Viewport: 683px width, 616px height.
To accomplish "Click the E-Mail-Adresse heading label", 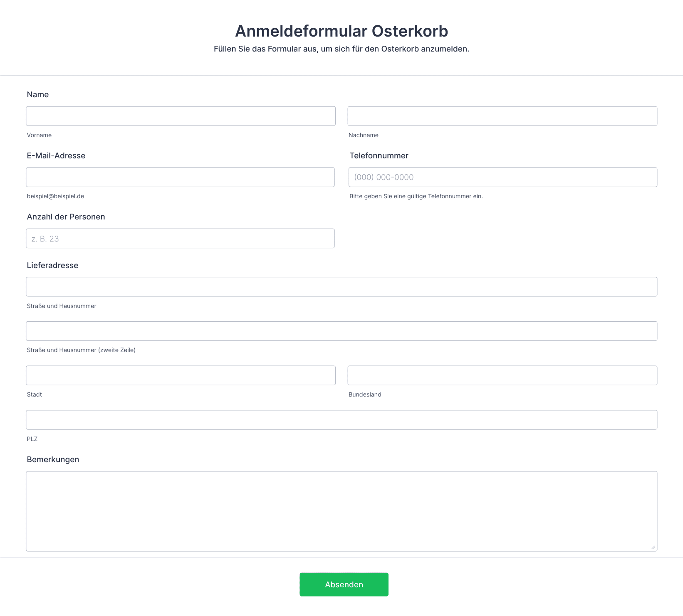I will (56, 155).
